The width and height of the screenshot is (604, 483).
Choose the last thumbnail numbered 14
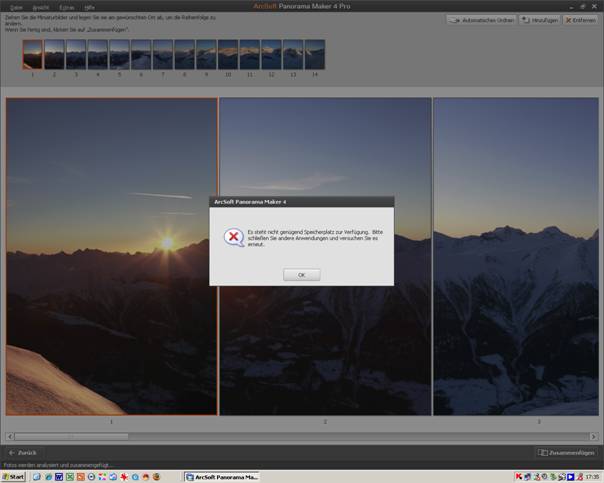[x=314, y=55]
